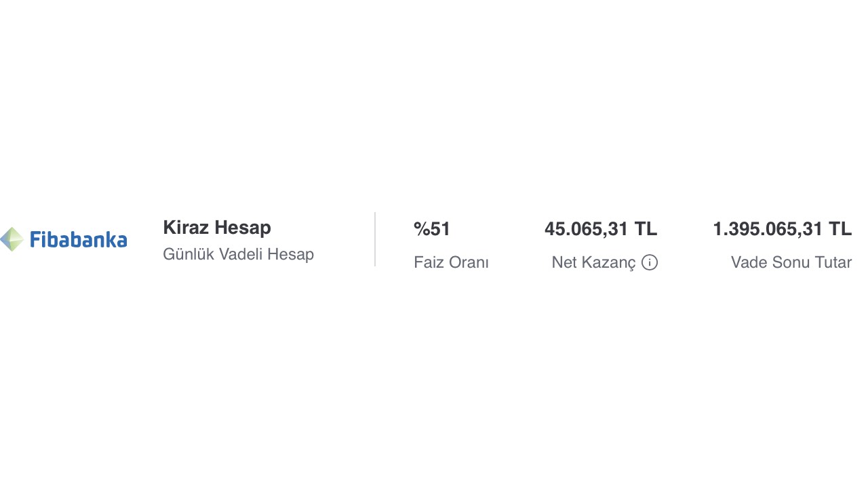
Task: Select the Fibabanka wordmark text
Action: coord(79,239)
